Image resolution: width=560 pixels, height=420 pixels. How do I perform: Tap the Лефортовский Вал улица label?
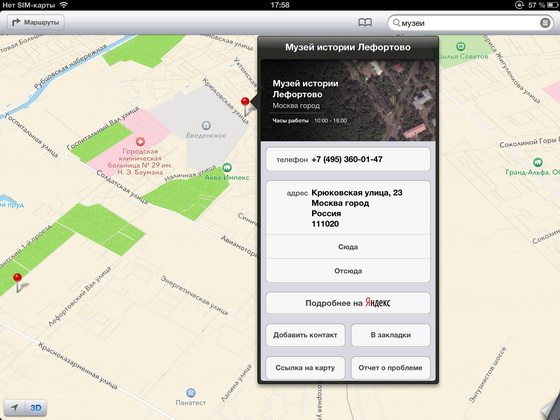tap(80, 296)
